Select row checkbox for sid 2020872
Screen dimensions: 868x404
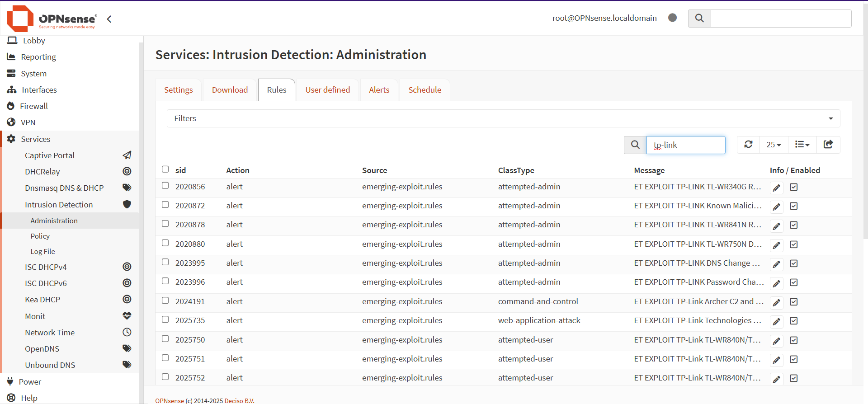tap(165, 204)
